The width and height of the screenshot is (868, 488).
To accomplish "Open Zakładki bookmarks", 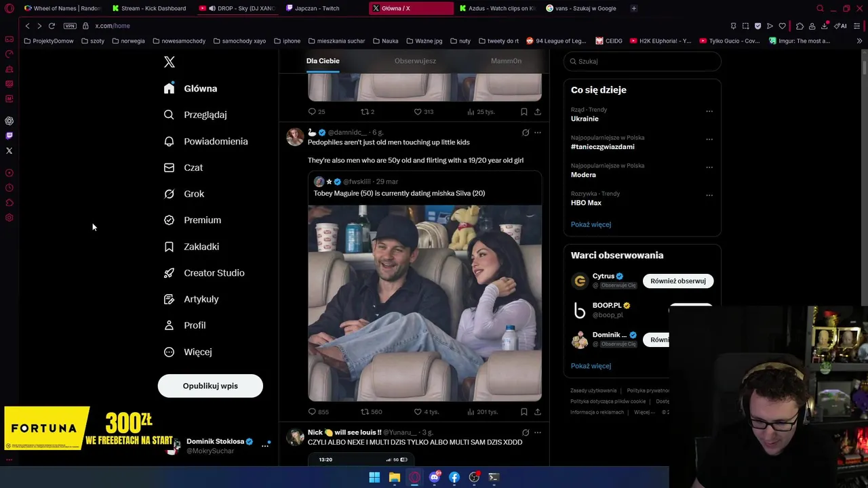I will click(191, 247).
